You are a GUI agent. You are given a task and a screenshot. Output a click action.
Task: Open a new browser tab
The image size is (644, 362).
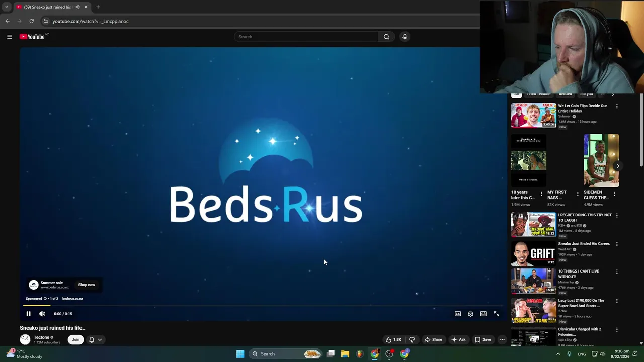98,7
